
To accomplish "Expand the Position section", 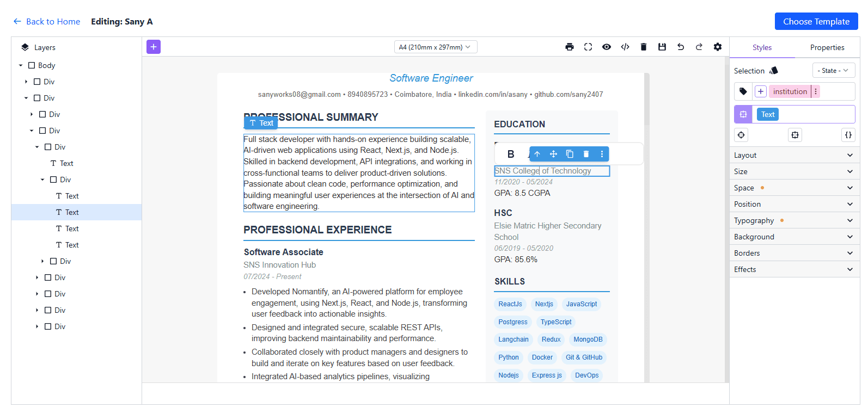I will coord(794,204).
